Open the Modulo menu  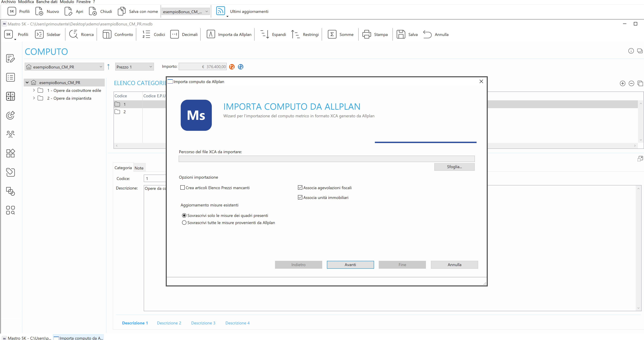coord(67,2)
